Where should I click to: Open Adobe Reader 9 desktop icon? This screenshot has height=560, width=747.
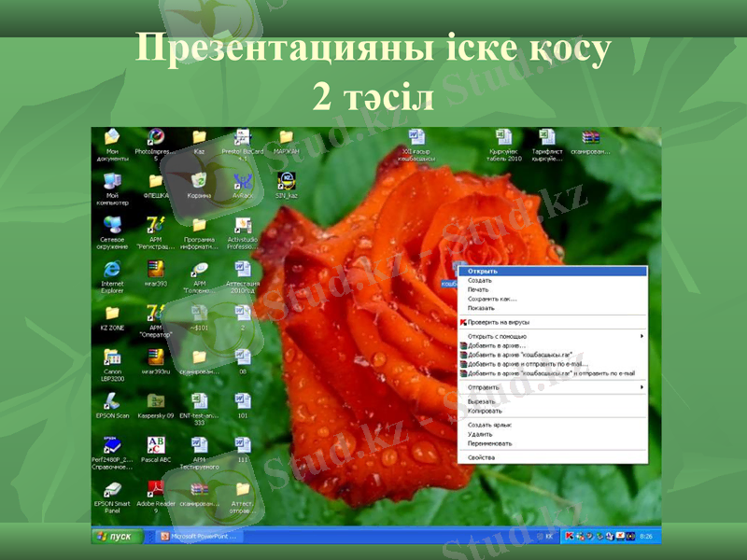point(155,489)
